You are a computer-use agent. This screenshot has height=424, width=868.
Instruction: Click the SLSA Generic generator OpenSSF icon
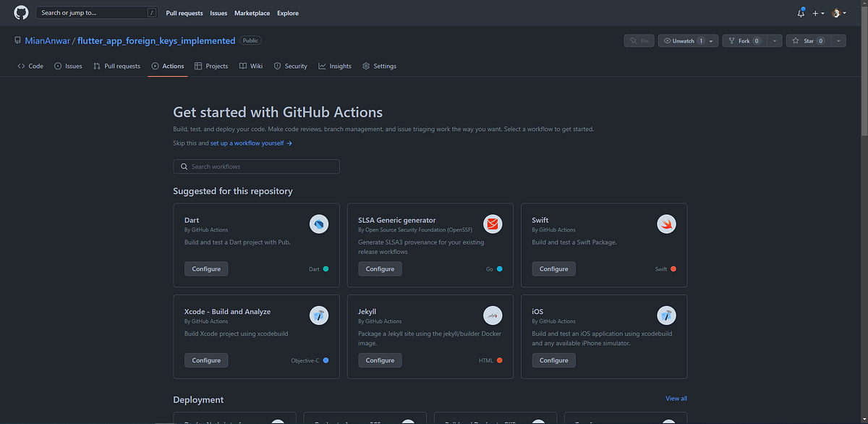pyautogui.click(x=493, y=224)
